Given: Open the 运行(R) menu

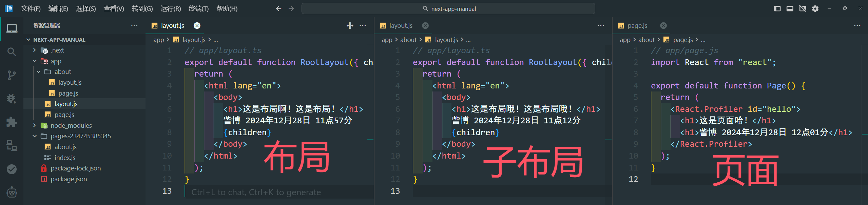Looking at the screenshot, I should coord(171,8).
